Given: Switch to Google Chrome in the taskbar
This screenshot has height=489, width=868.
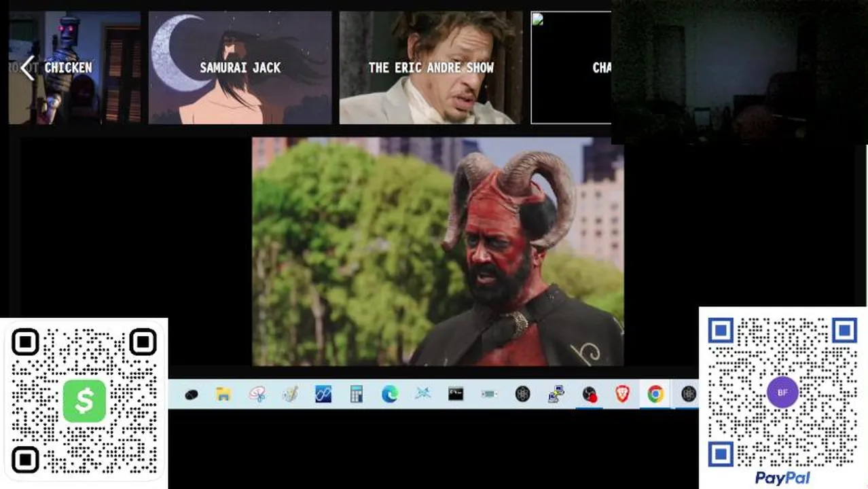Looking at the screenshot, I should [655, 394].
